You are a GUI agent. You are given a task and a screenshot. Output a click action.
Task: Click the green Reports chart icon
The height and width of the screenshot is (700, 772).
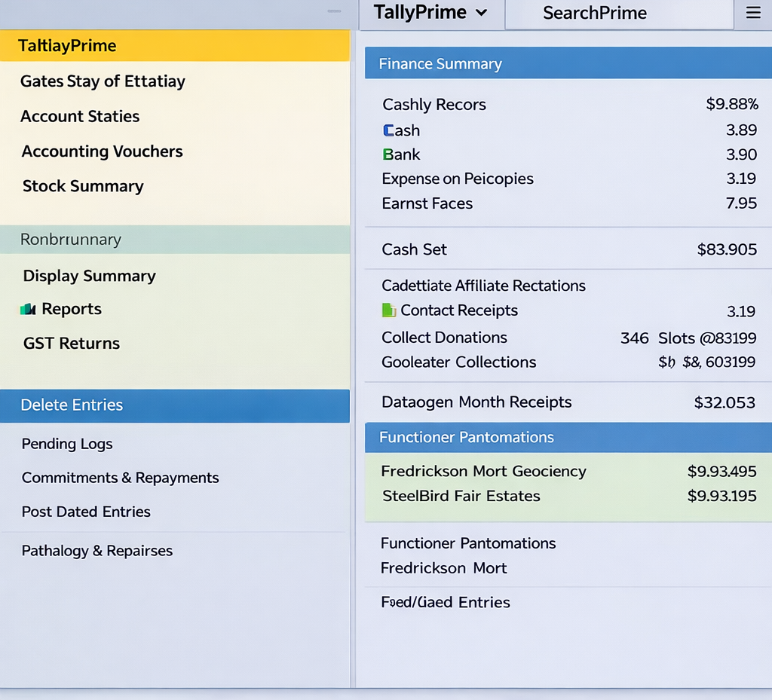click(29, 309)
